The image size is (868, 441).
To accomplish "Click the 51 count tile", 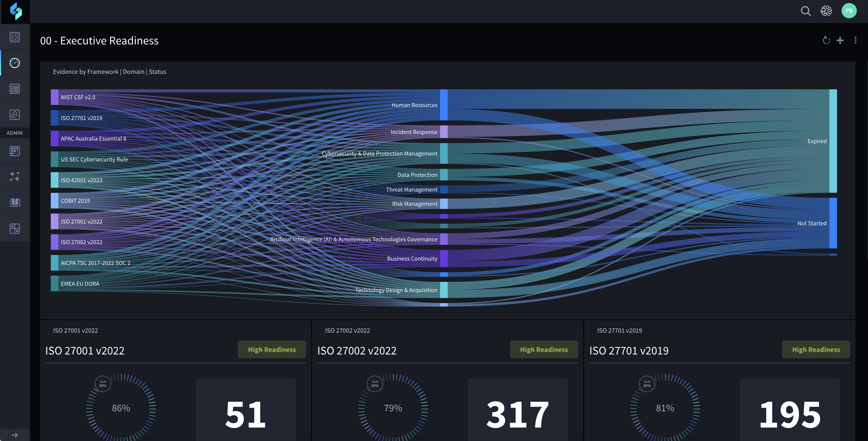I will (246, 410).
